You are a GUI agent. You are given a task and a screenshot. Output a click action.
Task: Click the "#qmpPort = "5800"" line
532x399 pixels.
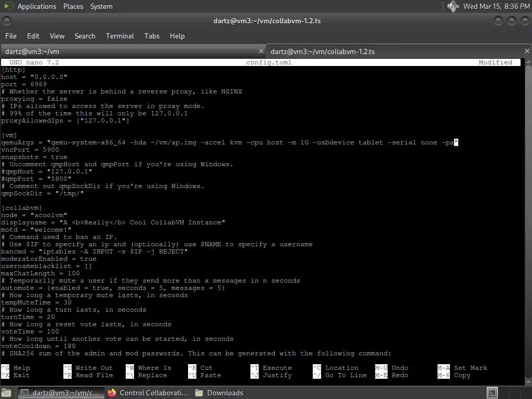36,179
